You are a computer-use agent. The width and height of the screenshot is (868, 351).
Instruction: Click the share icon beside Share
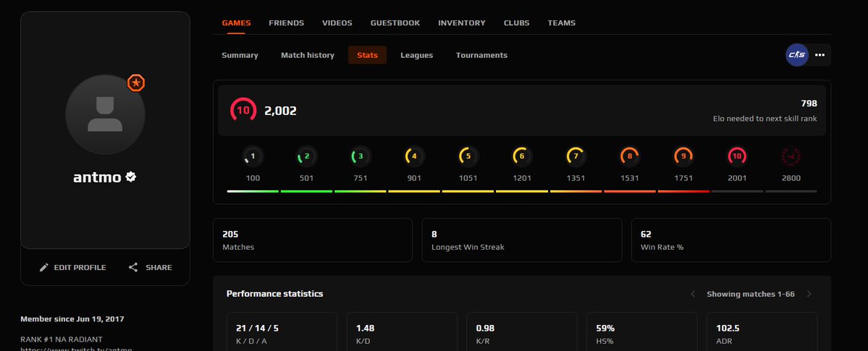coord(133,267)
